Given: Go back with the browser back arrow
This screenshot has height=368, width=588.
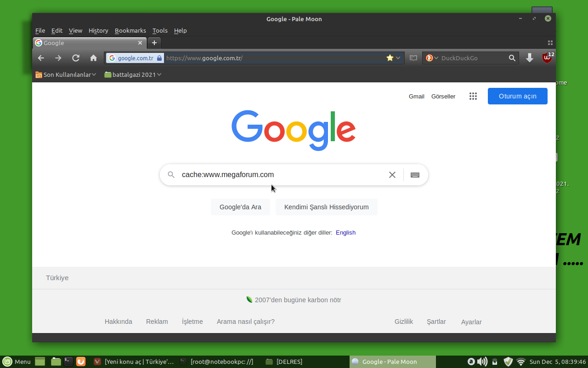Looking at the screenshot, I should pos(41,58).
